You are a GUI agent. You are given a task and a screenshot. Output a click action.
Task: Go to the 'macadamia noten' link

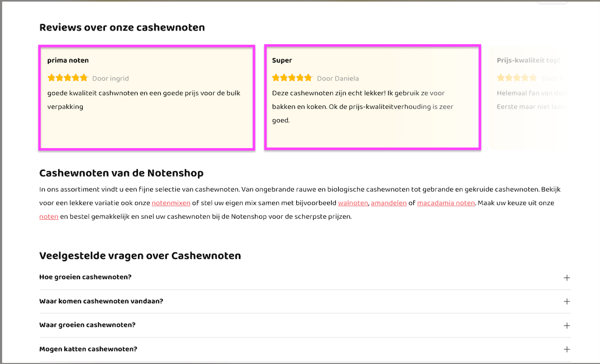446,203
